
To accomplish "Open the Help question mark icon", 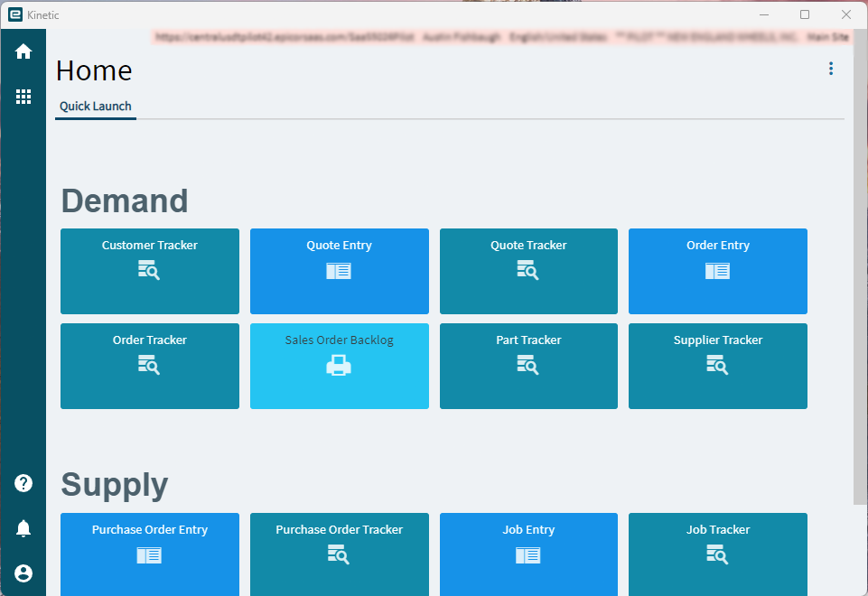I will pos(23,483).
